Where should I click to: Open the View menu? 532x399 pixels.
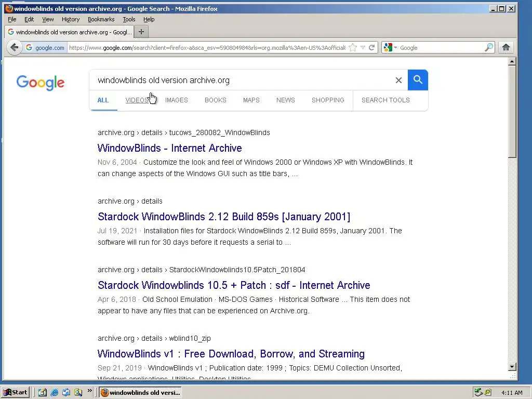[x=48, y=19]
